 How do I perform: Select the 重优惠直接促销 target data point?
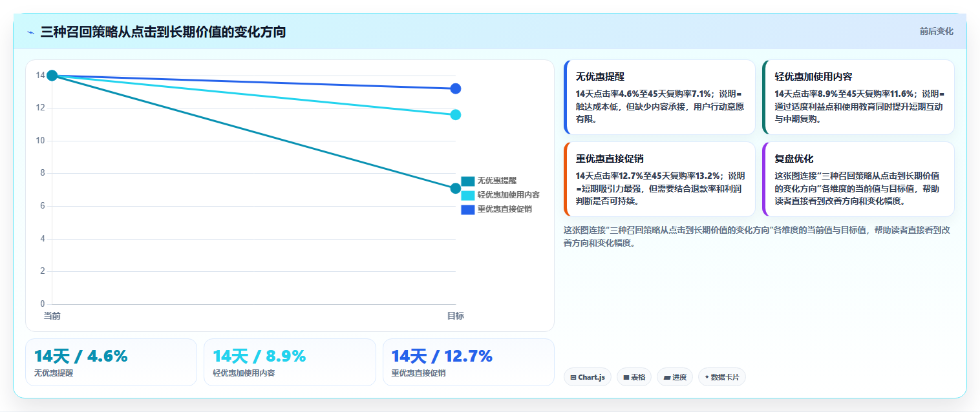coord(456,88)
